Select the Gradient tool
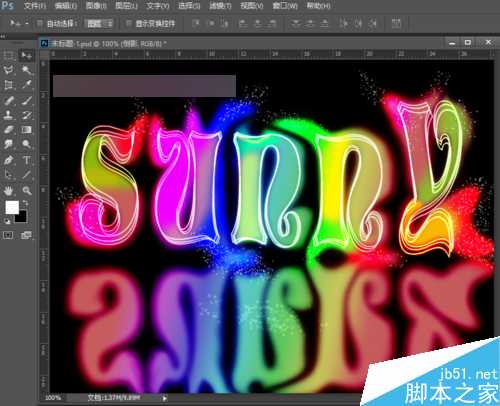 point(26,130)
